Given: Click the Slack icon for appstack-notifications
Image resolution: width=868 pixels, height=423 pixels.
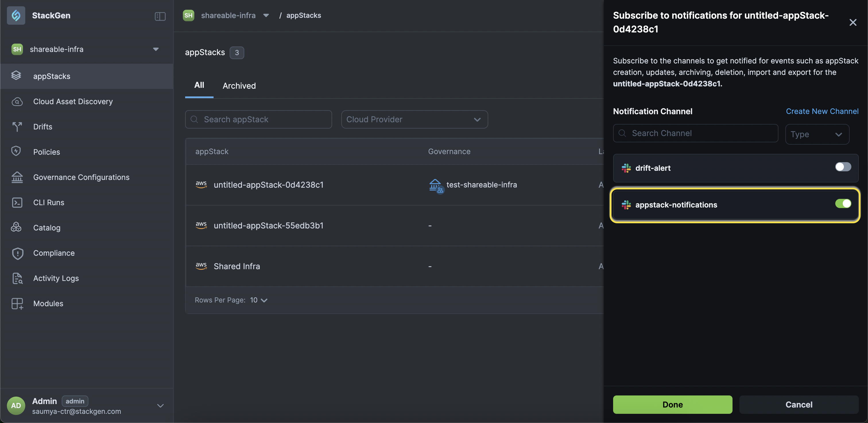Looking at the screenshot, I should tap(626, 204).
